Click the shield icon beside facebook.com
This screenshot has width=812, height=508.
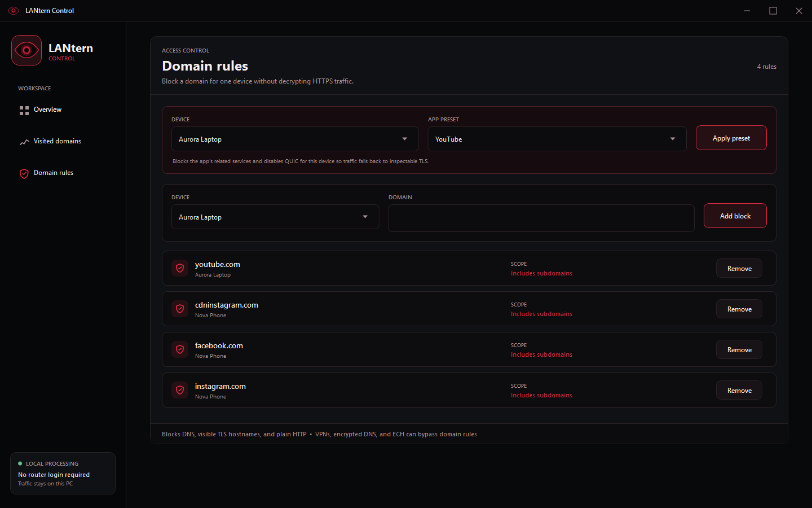tap(180, 349)
